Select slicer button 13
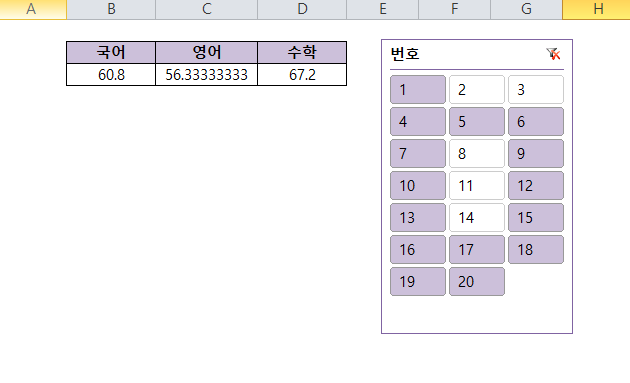630x383 pixels. (418, 217)
